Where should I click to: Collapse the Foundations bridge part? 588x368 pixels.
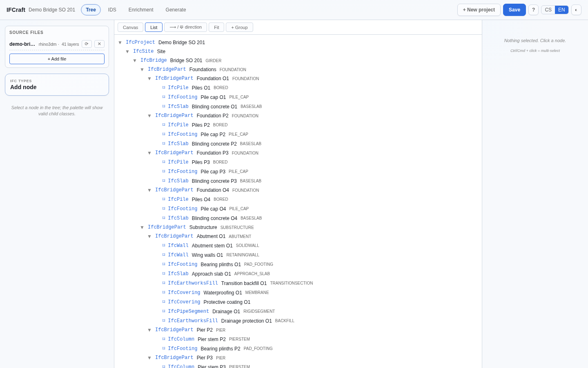click(142, 70)
